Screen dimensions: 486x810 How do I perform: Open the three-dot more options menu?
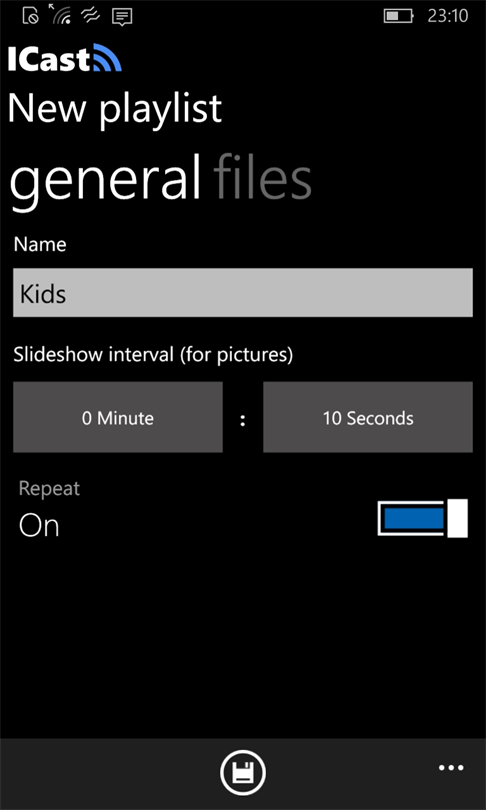pos(451,768)
